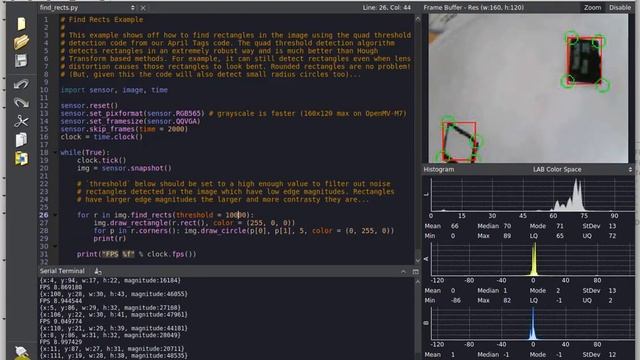This screenshot has height=360, width=640.
Task: Click terminal line with magnitude:20711
Action: [111, 349]
